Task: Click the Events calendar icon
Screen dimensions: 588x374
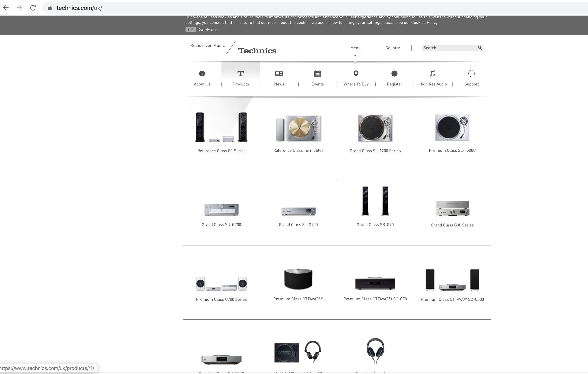Action: (x=317, y=73)
